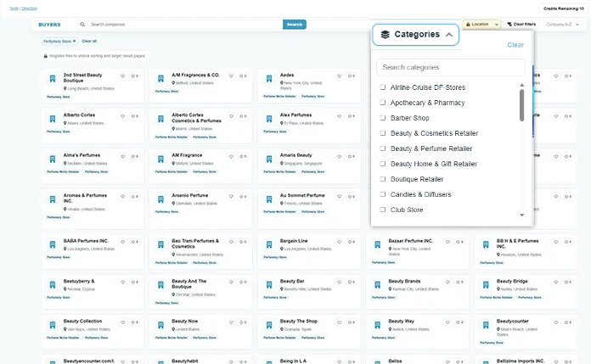
Task: Check the Airline-Cruise DF-Stores category
Action: coord(383,87)
